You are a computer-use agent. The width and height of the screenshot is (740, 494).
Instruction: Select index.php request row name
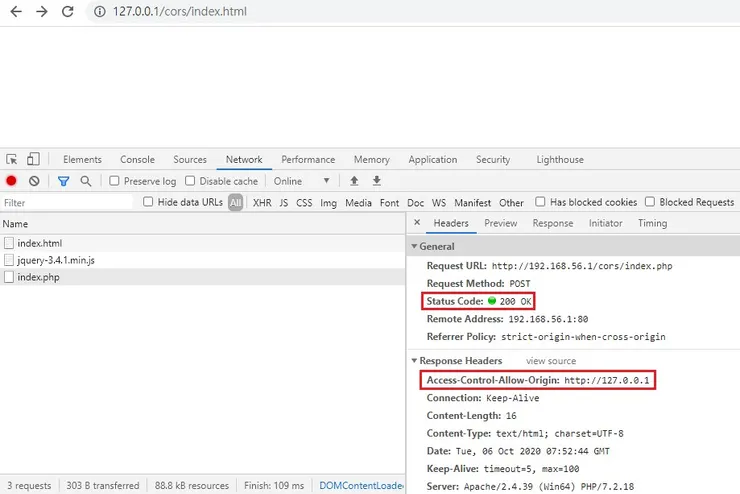(x=38, y=277)
